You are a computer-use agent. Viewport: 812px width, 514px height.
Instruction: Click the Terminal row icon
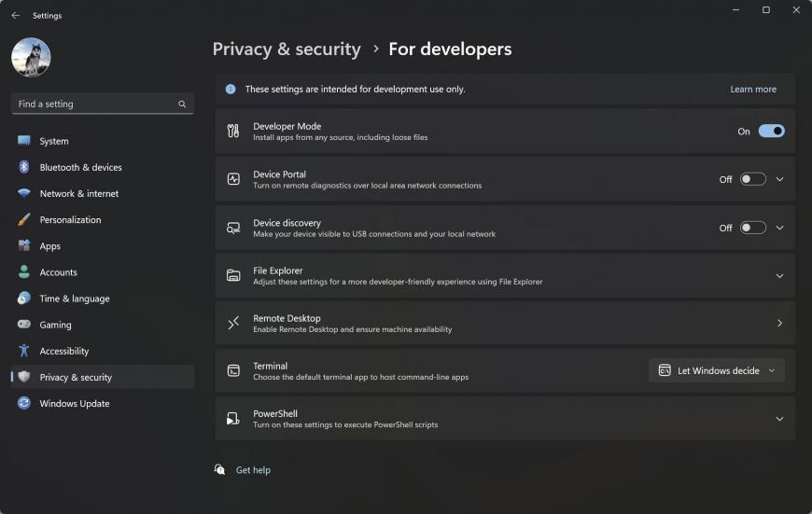pos(233,370)
